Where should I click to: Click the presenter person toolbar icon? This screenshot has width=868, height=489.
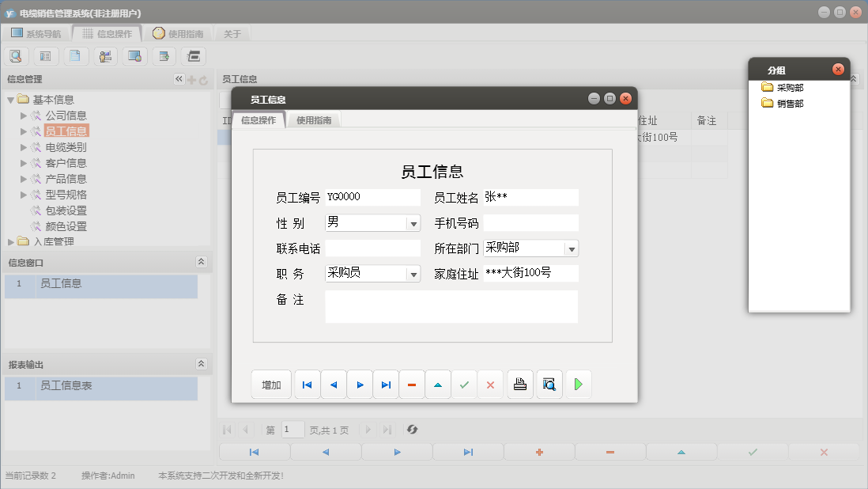point(104,55)
